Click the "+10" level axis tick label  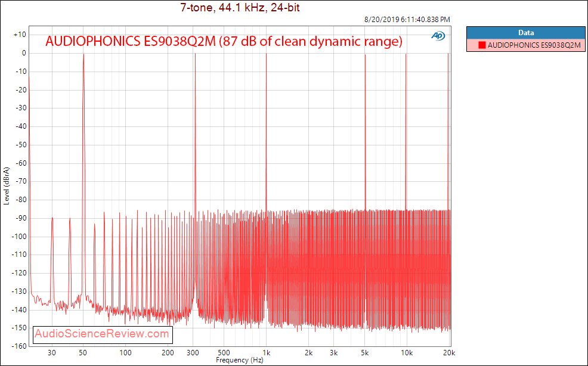[x=20, y=35]
